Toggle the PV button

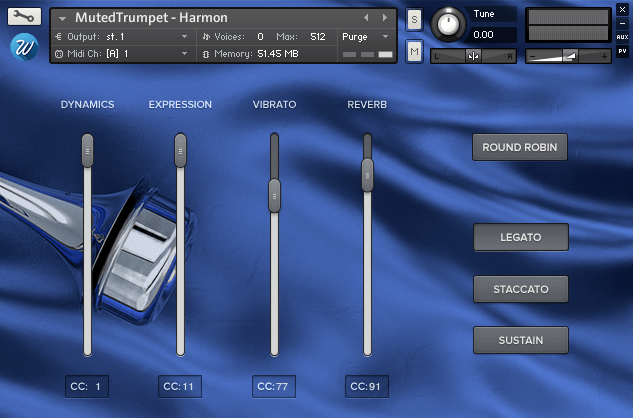click(622, 51)
